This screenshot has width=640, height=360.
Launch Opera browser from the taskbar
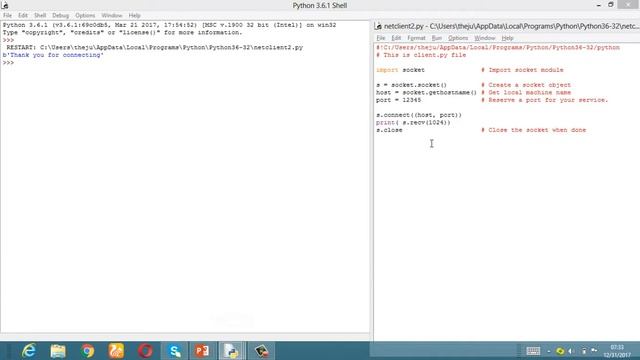[x=145, y=351]
